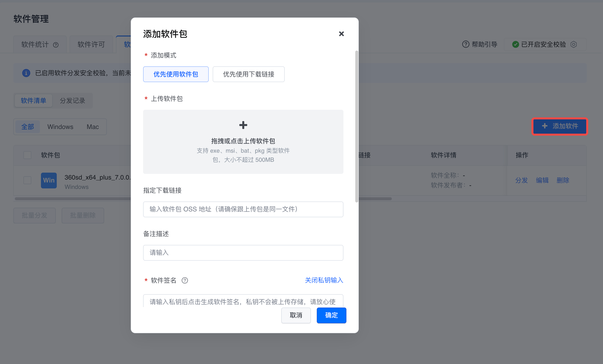Screen dimensions: 603x364
Task: Click the blue info icon in notice banner
Action: coord(26,73)
